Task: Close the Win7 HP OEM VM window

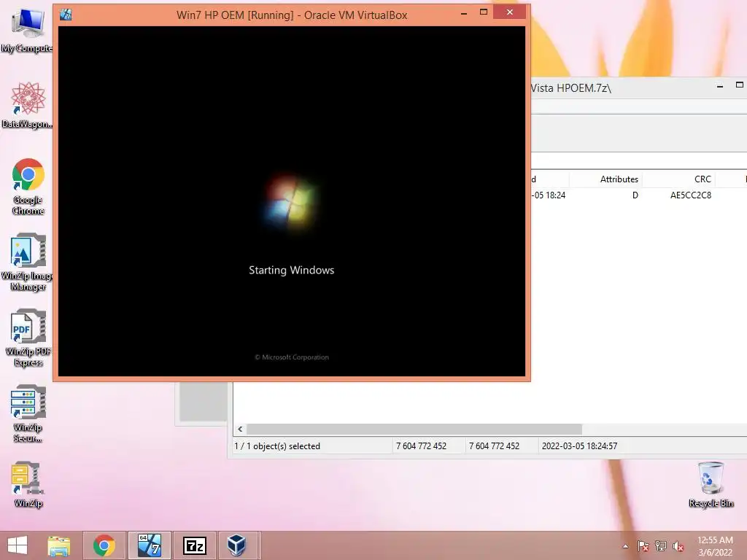Action: [510, 12]
